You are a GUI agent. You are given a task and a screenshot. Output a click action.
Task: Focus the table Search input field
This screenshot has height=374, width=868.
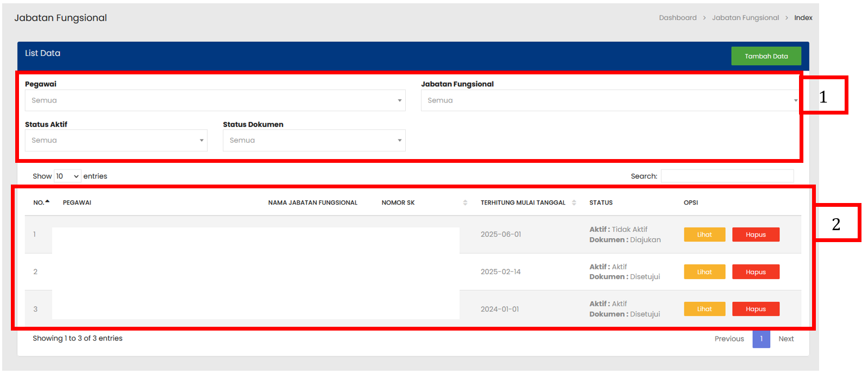click(727, 176)
